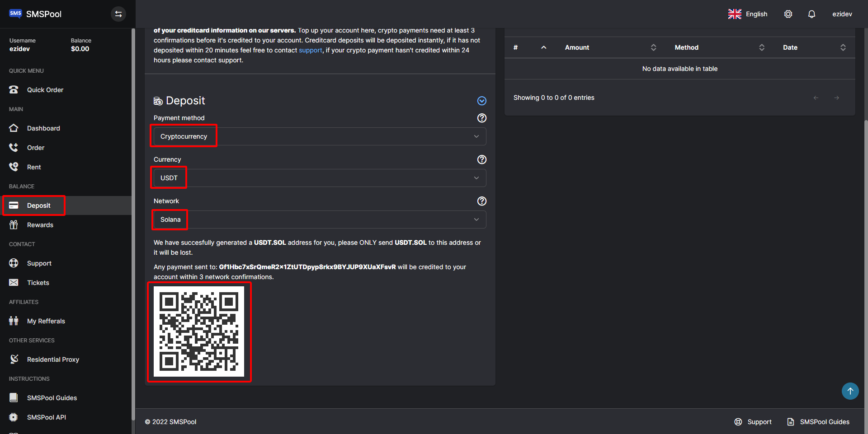Open the settings gear icon in header
868x434 pixels.
point(788,14)
